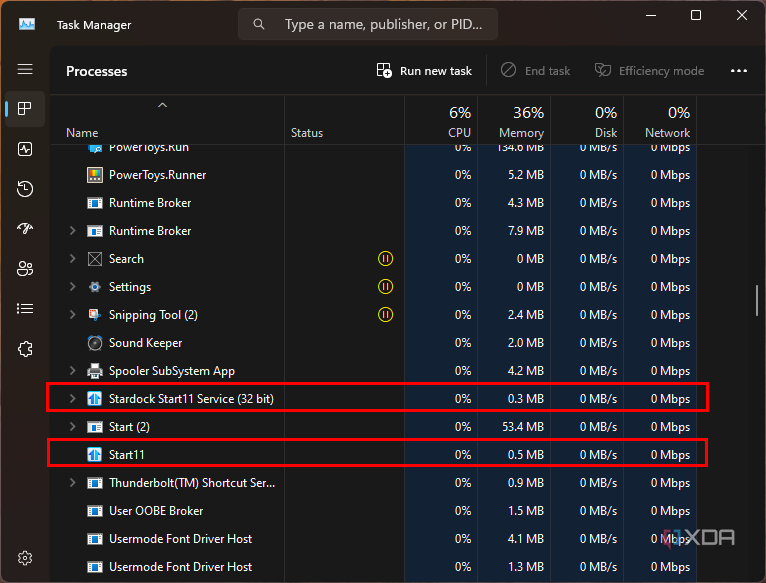This screenshot has width=766, height=583.
Task: Click the Task Manager app icon
Action: point(27,24)
